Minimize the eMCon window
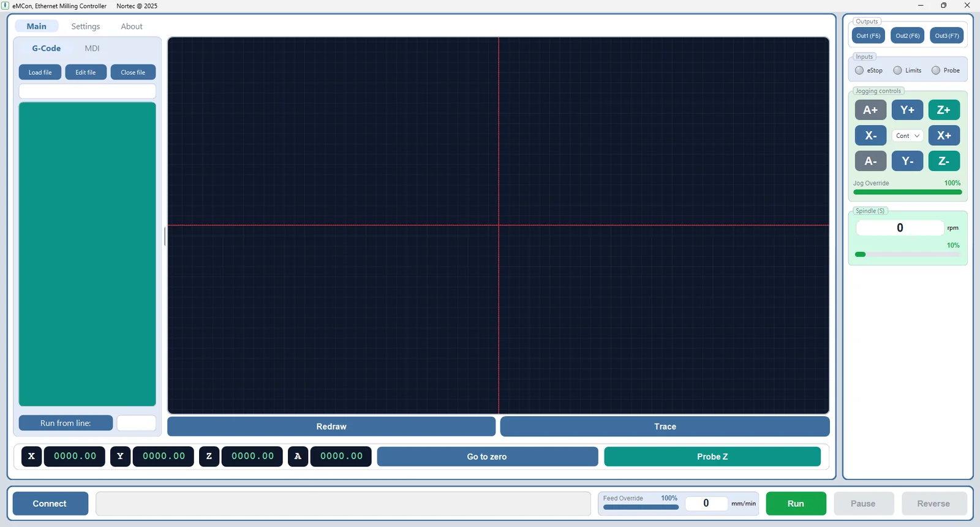Viewport: 980px width, 527px height. pos(921,6)
